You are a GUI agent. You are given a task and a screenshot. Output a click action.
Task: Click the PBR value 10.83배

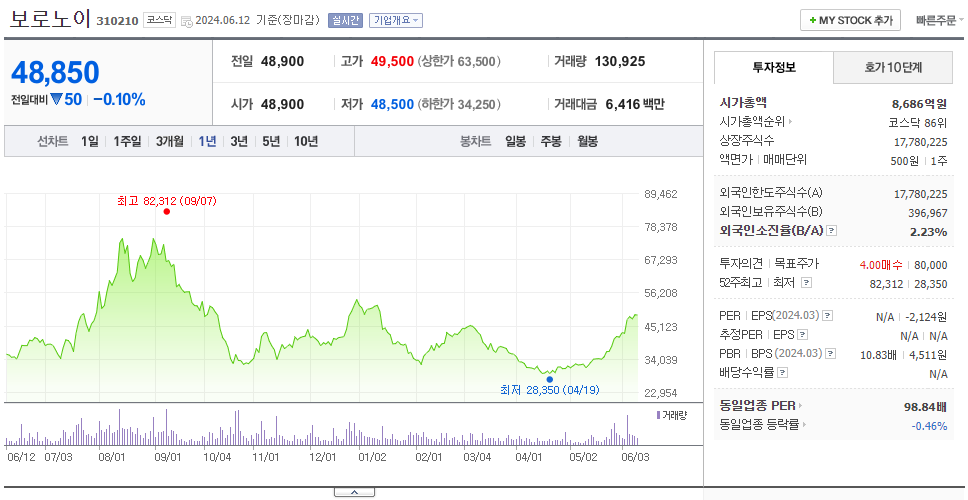(x=878, y=354)
